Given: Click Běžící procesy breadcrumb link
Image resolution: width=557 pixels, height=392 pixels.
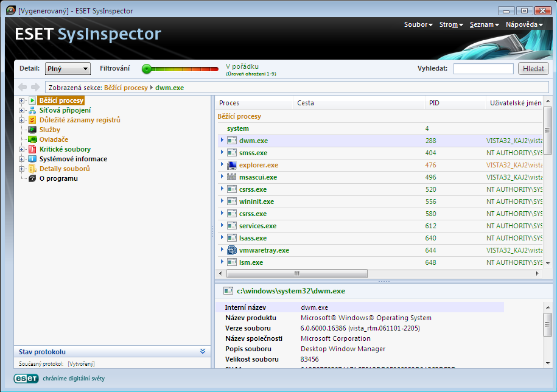Looking at the screenshot, I should click(126, 88).
